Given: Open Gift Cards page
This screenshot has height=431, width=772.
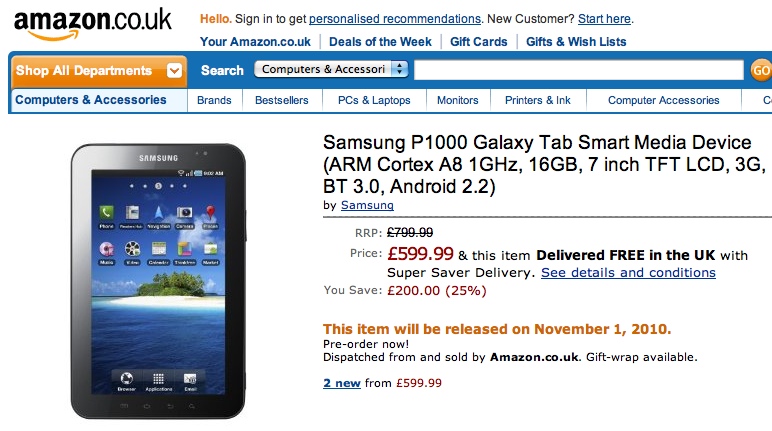Looking at the screenshot, I should tap(479, 41).
